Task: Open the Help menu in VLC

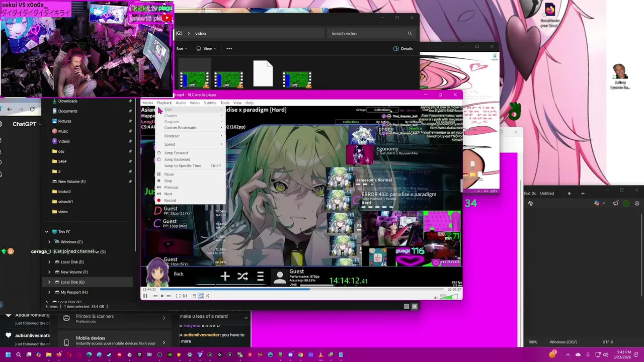Action: 250,103
